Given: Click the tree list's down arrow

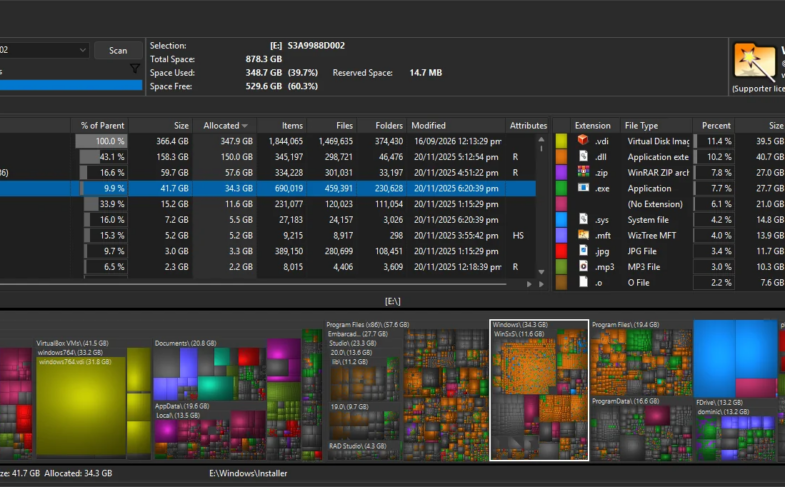Looking at the screenshot, I should (x=541, y=272).
